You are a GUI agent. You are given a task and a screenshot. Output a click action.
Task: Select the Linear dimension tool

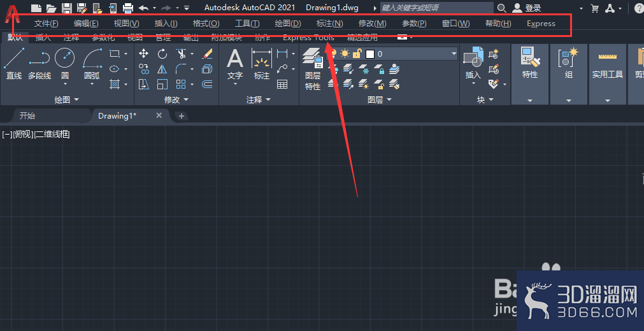tap(282, 54)
